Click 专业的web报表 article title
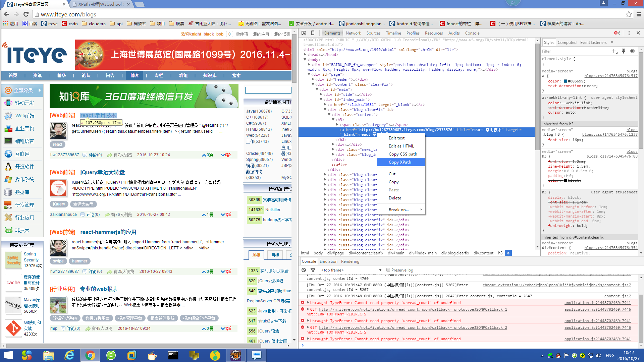 pos(99,289)
